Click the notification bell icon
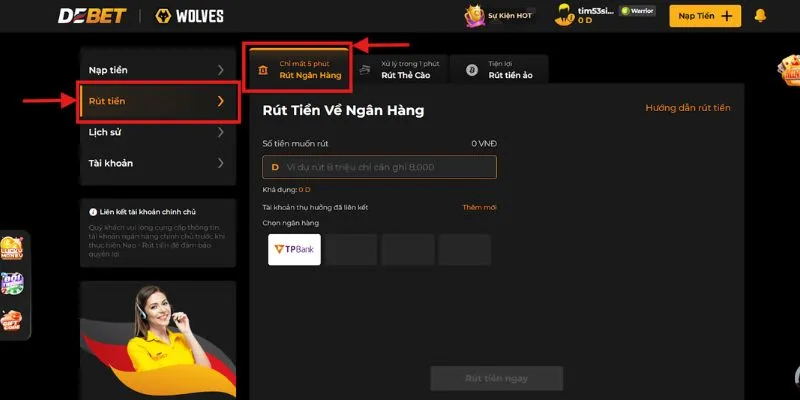The height and width of the screenshot is (400, 800). [x=760, y=15]
